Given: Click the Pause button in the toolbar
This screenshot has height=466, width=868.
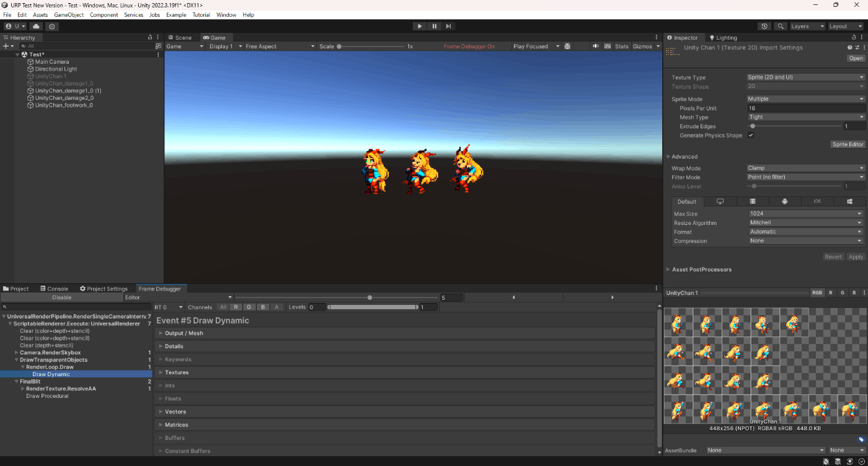Looking at the screenshot, I should [434, 26].
